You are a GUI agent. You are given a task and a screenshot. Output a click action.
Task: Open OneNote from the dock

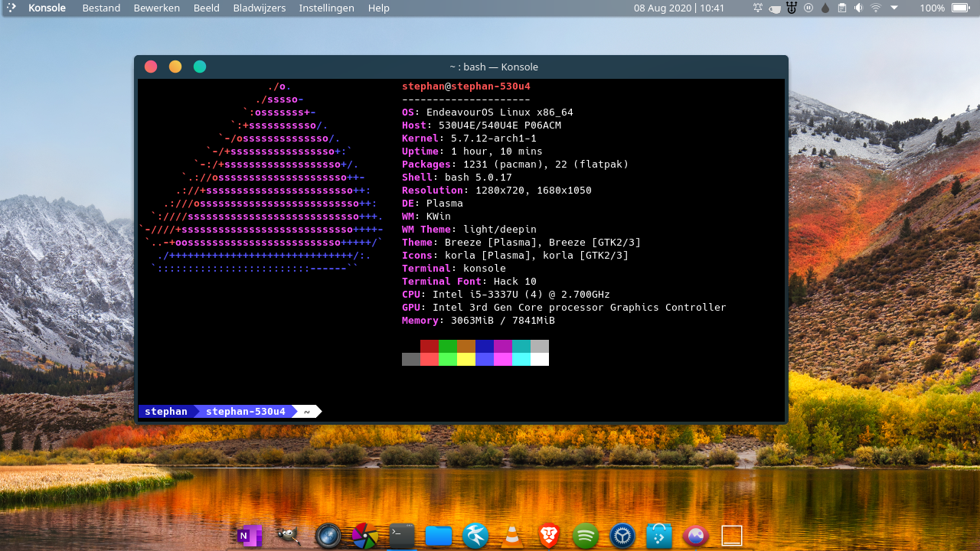(250, 536)
